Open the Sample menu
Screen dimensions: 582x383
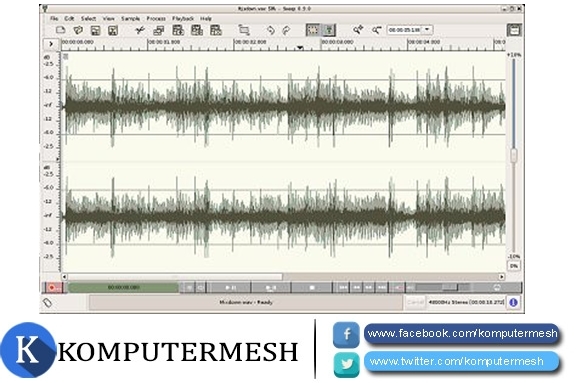click(130, 18)
